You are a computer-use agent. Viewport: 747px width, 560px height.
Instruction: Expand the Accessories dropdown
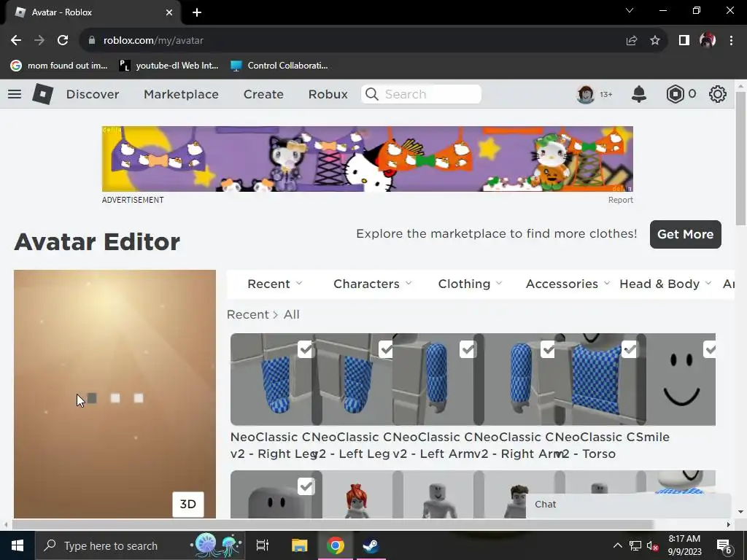(x=568, y=284)
